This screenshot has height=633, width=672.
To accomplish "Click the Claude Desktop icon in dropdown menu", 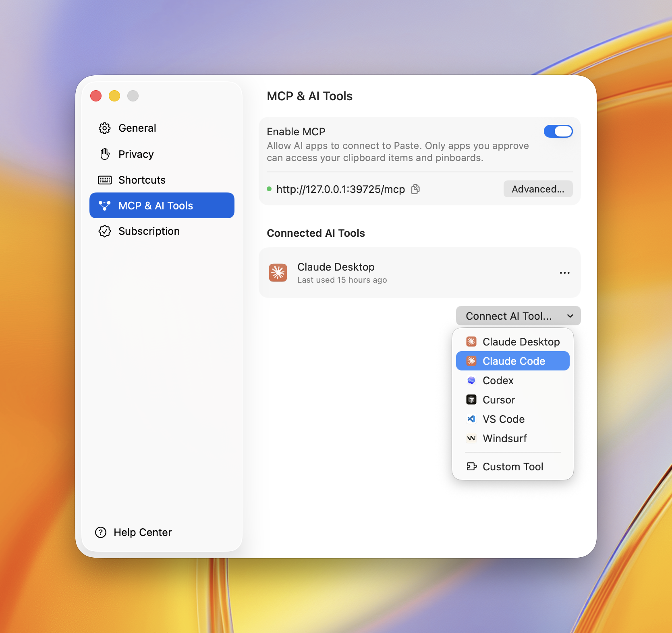I will coord(471,341).
